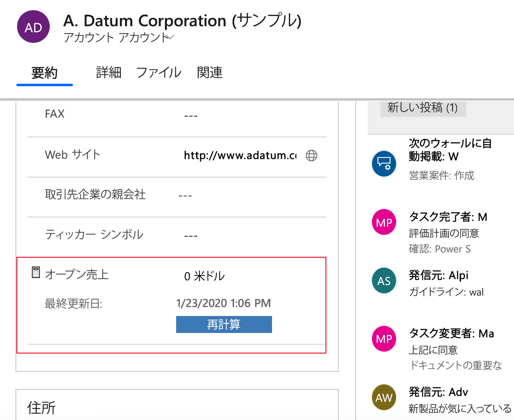
Task: Open the 次のウォールに自動掲載 post
Action: [x=450, y=150]
